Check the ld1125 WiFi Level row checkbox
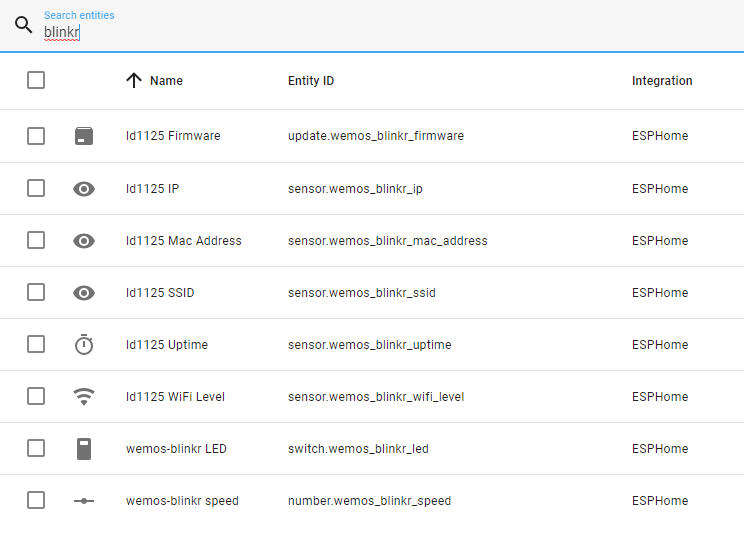 [x=36, y=396]
